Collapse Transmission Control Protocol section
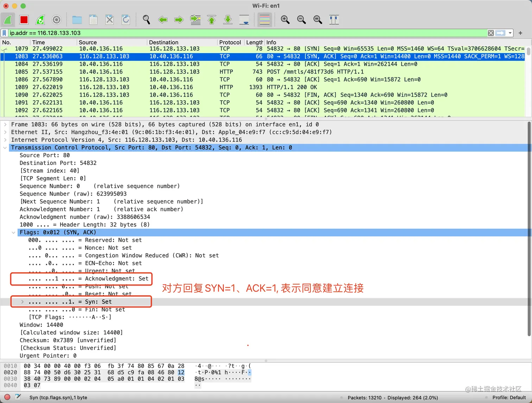 5,148
